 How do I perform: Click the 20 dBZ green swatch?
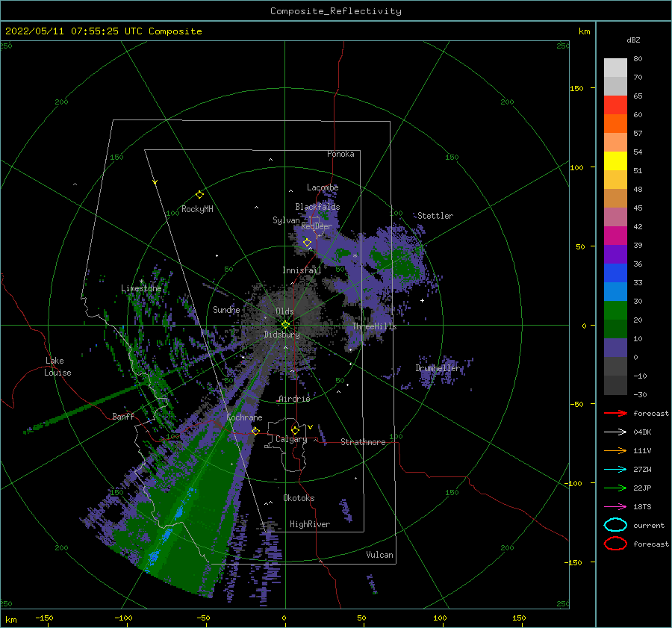[615, 311]
